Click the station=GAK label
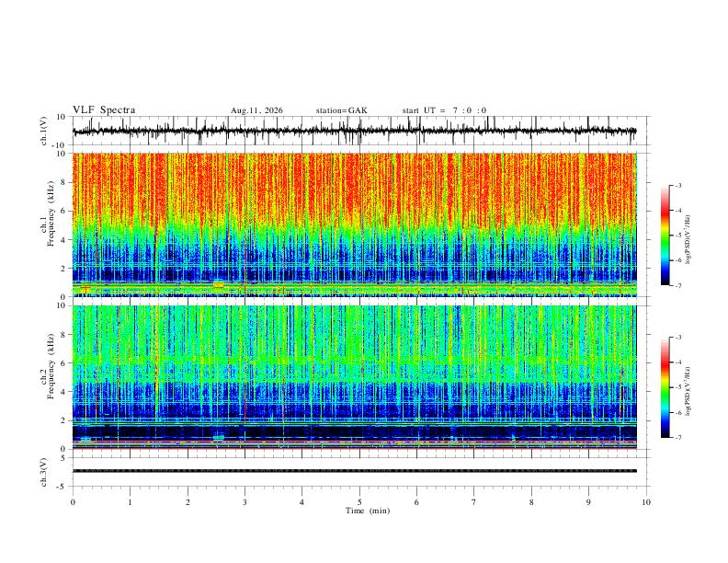 tap(342, 110)
